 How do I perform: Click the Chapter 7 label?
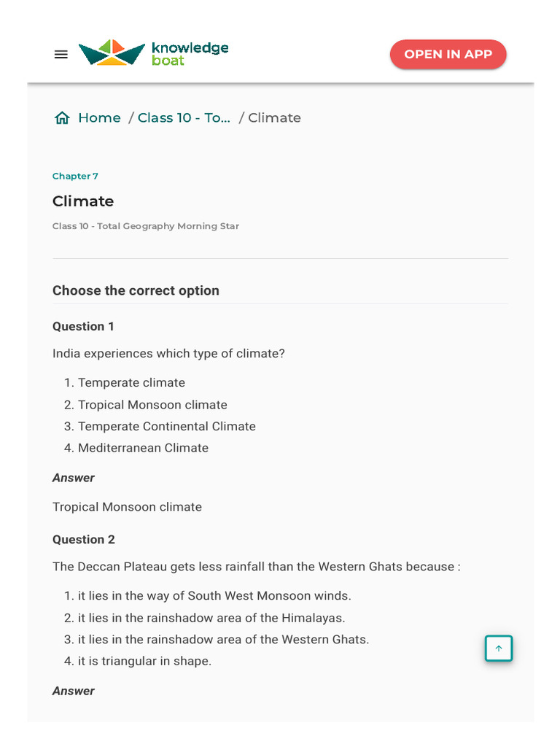pos(75,177)
